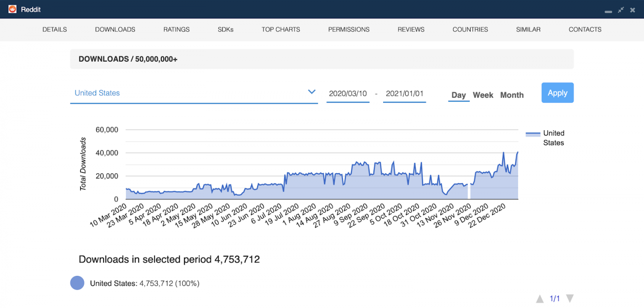Apply the selected date range filter
The image size is (644, 308).
558,92
